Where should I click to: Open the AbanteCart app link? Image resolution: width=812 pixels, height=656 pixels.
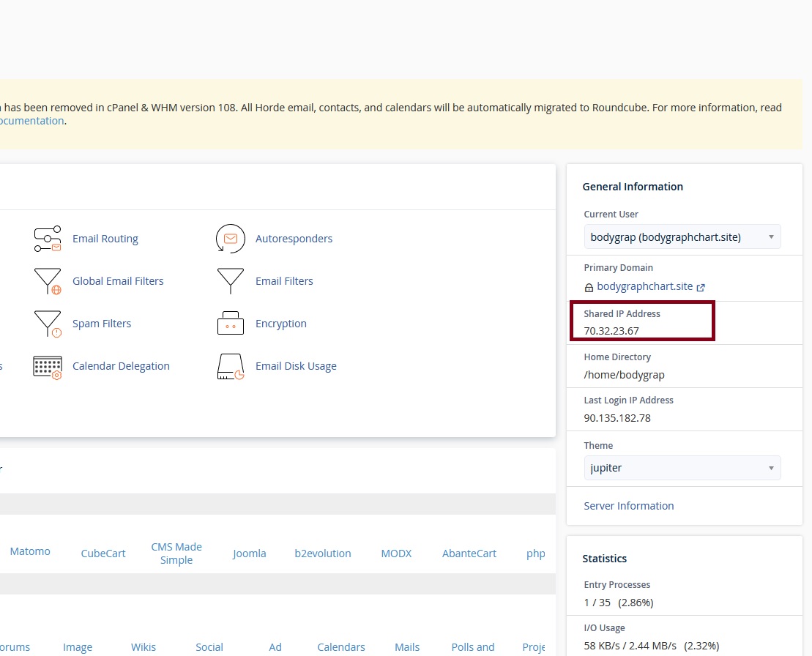tap(469, 553)
